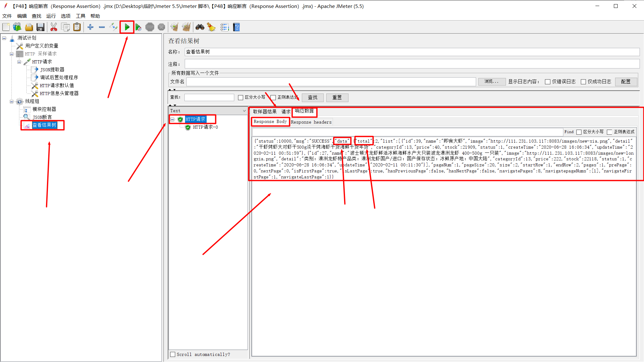Toggle 区分大小写 checkbox beside 查找 field

241,98
